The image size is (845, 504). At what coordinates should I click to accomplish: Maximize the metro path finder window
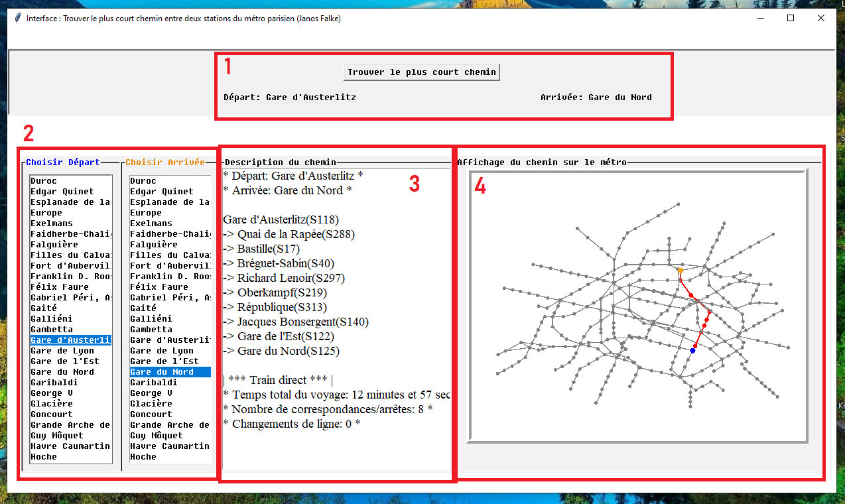coord(791,19)
